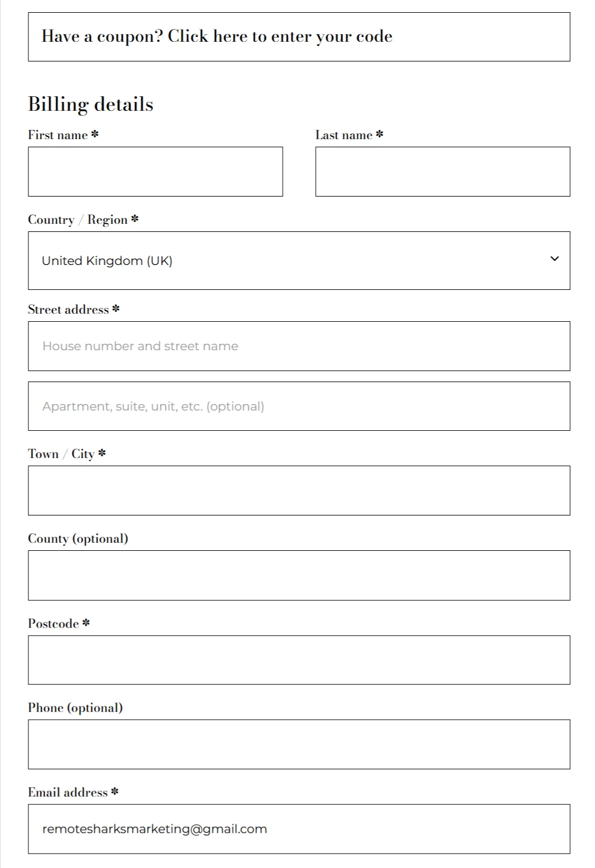Click the First name label
Screen dimensions: 595x868
click(x=58, y=135)
